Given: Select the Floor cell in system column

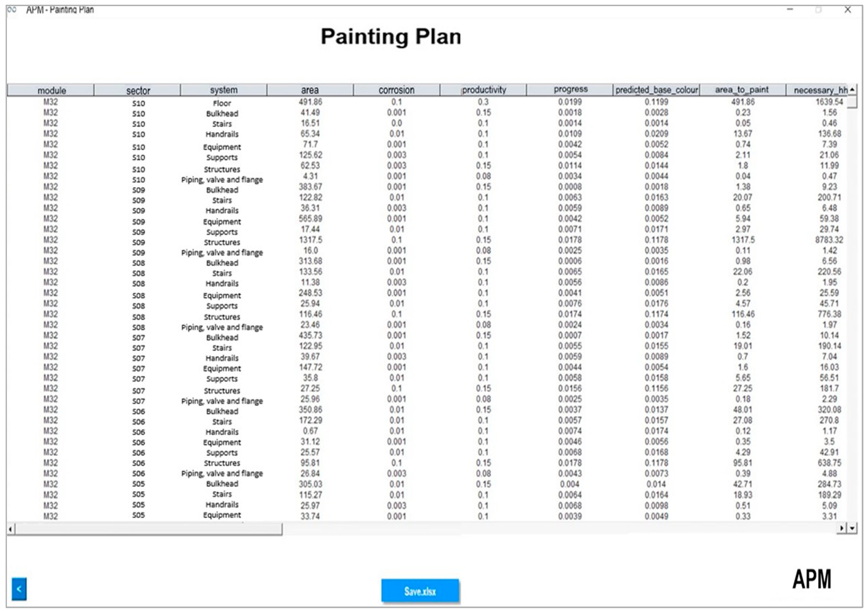Looking at the screenshot, I should pyautogui.click(x=222, y=103).
